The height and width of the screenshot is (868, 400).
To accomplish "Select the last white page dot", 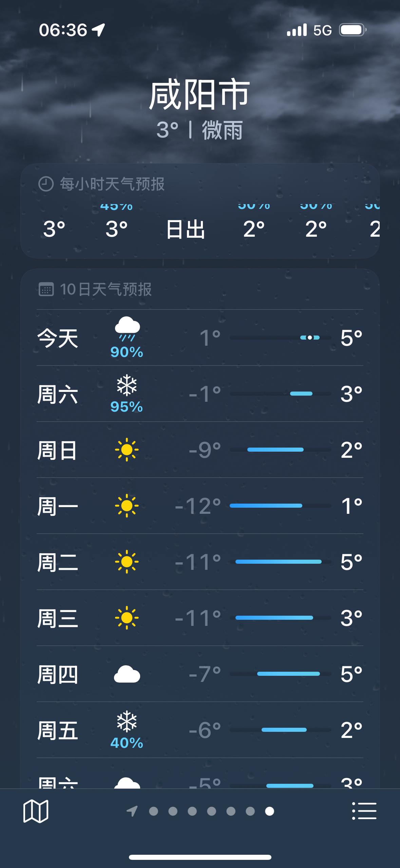I will [270, 811].
